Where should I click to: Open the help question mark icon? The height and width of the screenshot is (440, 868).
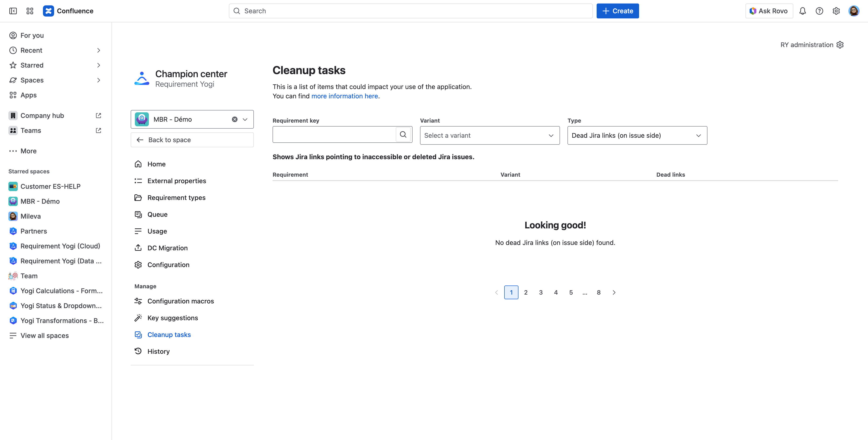[x=819, y=11]
